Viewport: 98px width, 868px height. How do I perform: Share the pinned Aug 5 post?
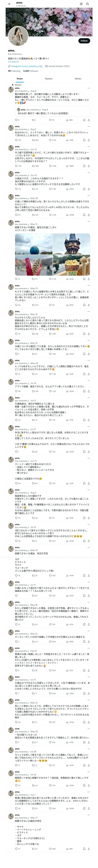[89, 120]
